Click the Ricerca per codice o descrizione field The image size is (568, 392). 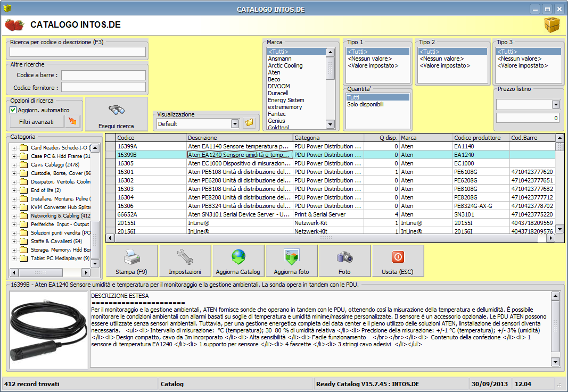[78, 52]
